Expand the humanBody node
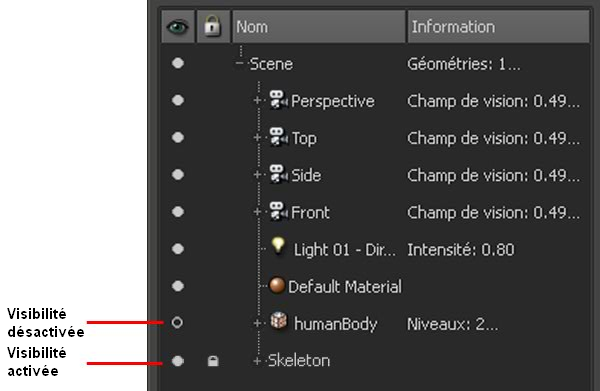The image size is (600, 391). (x=257, y=323)
